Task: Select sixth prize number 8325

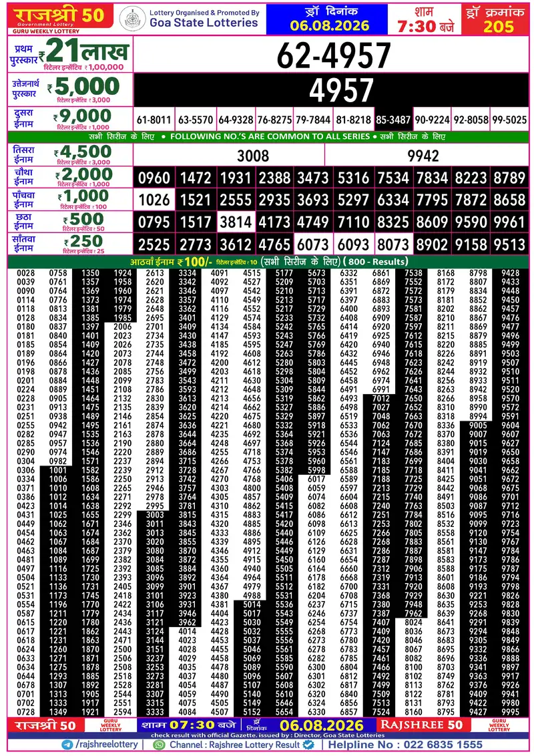Action: (x=393, y=222)
